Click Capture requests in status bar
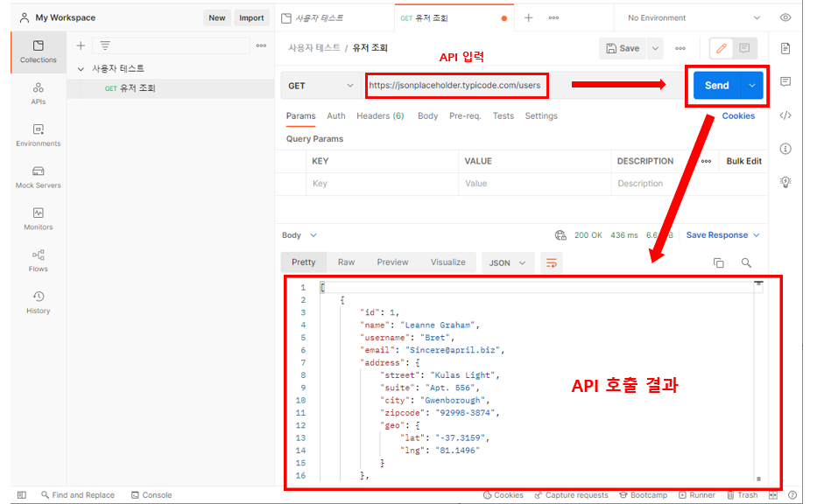824x504 pixels. tap(571, 495)
